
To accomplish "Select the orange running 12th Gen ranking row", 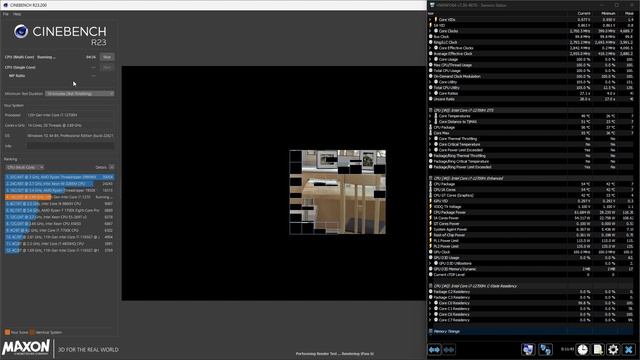I will click(x=60, y=197).
